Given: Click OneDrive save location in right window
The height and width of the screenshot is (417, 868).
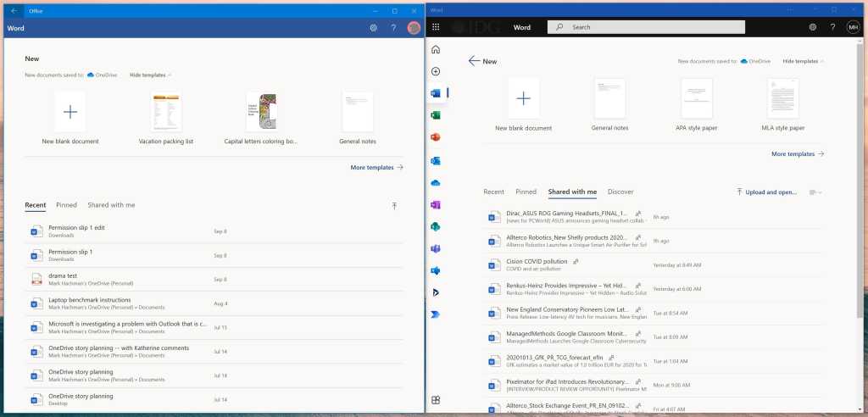Looking at the screenshot, I should 755,62.
